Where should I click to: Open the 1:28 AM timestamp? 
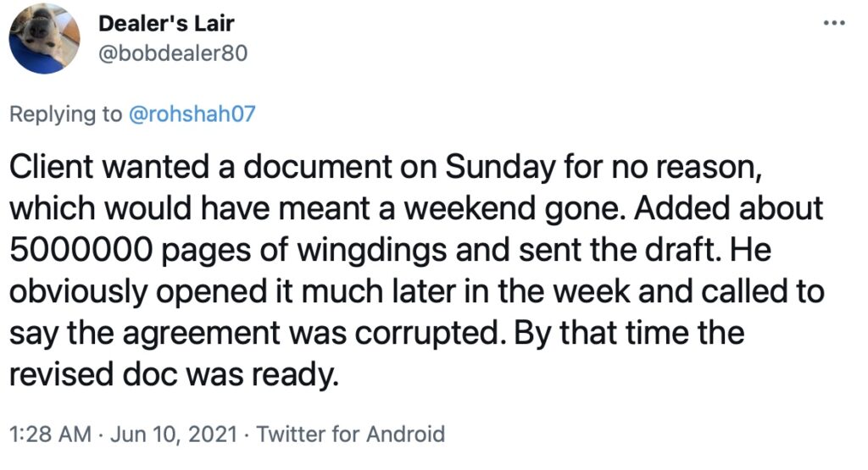click(x=50, y=434)
